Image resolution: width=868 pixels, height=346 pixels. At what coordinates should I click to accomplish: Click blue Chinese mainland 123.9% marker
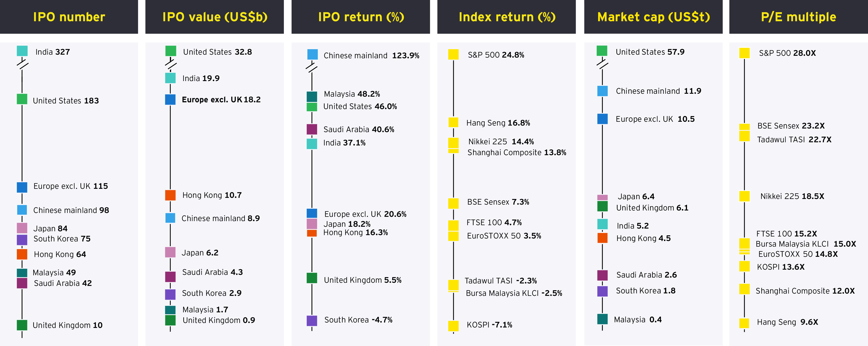312,54
